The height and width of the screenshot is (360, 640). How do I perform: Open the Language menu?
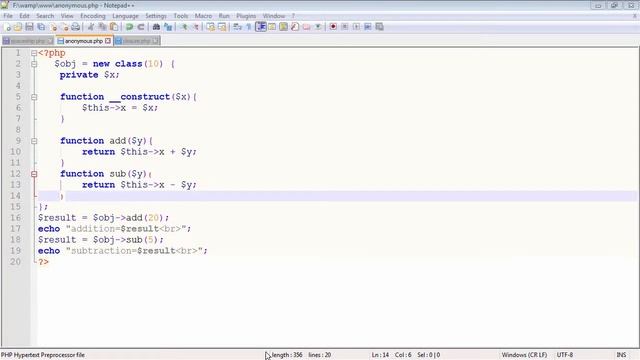[x=125, y=16]
